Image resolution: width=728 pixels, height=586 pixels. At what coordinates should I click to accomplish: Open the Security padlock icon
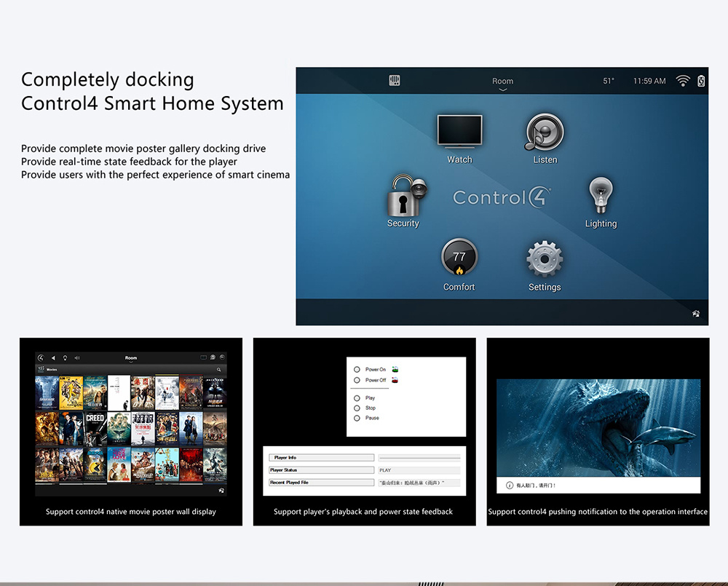[404, 196]
